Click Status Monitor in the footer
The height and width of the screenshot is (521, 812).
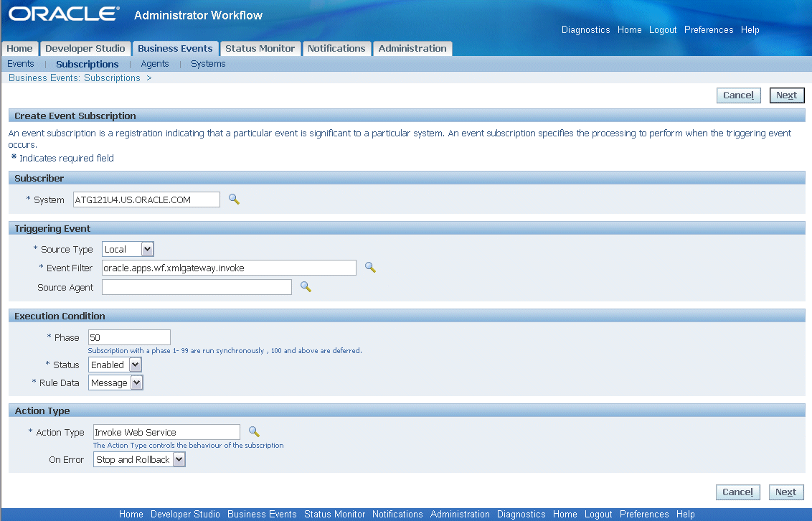point(334,515)
